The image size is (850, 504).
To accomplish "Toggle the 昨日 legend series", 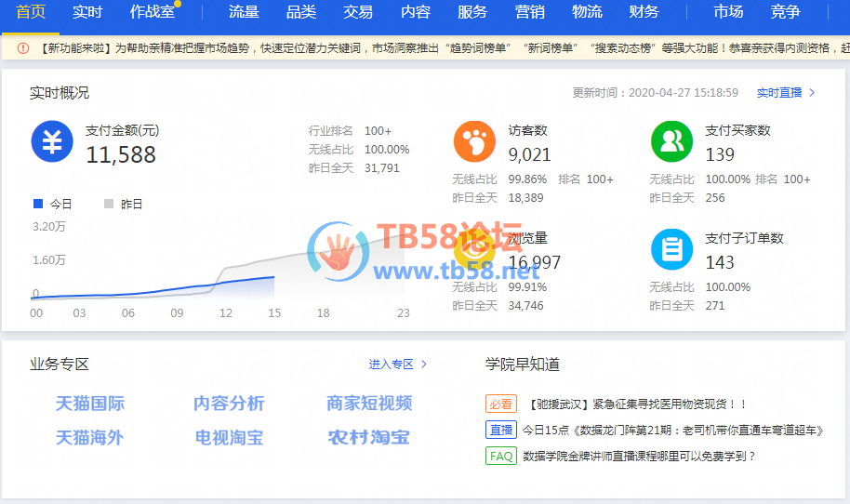I will tap(123, 204).
